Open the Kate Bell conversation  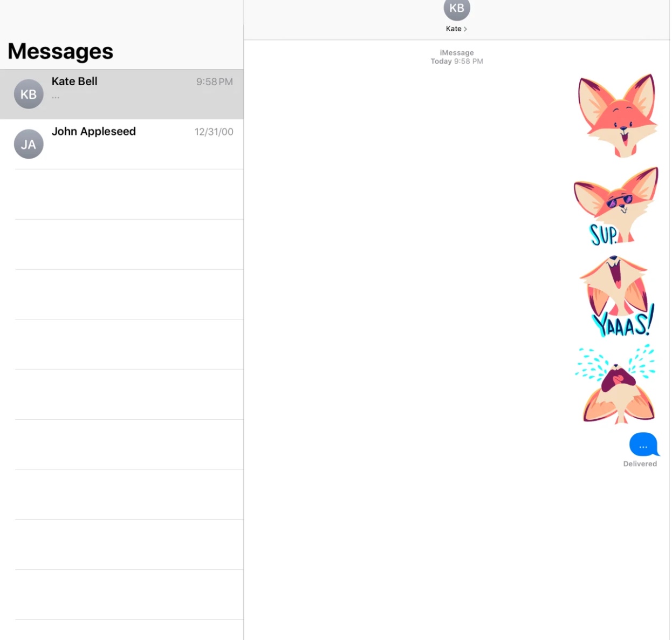pos(121,94)
